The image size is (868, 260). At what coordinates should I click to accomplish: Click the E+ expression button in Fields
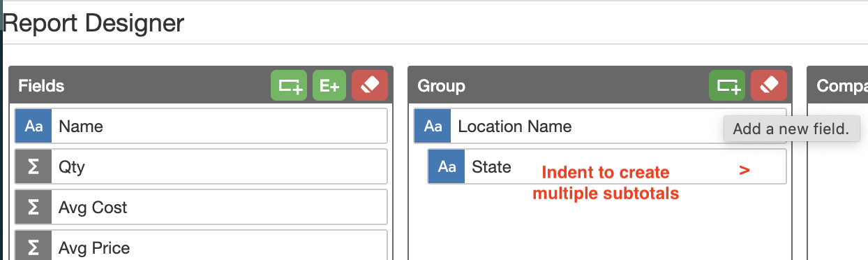329,85
